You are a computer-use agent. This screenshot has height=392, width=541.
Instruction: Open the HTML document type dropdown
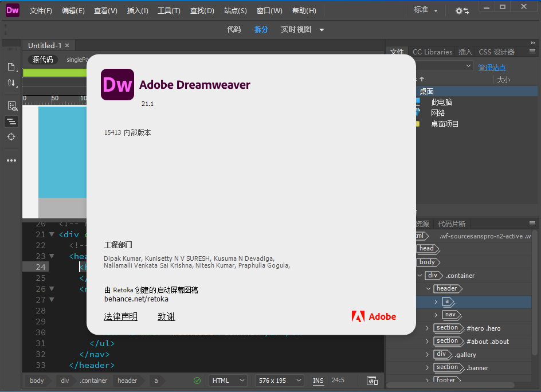(x=228, y=381)
